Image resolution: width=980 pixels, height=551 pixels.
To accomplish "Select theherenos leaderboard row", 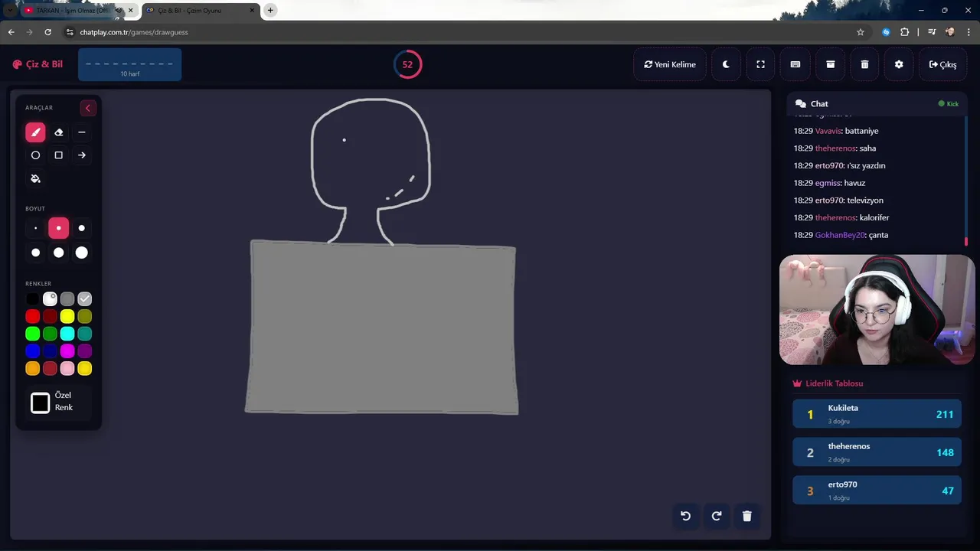I will coord(877,452).
